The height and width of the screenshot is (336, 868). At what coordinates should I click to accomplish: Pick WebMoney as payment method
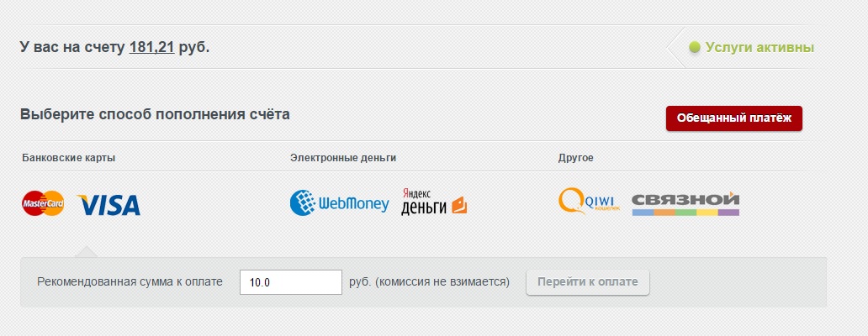339,203
